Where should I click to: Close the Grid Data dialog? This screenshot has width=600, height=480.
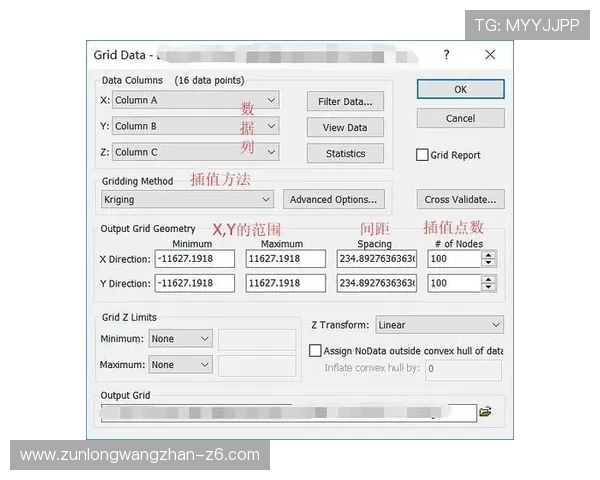490,55
